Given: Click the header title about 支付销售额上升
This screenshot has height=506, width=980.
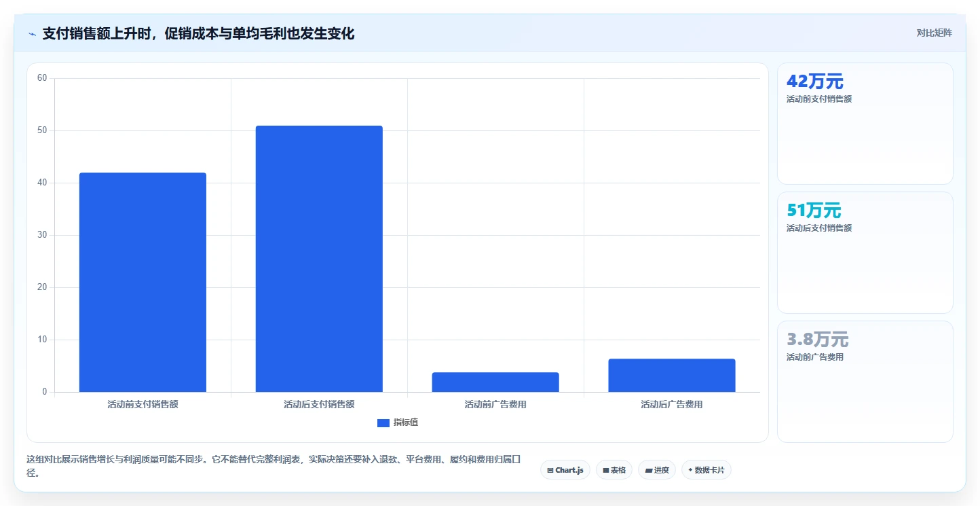Looking at the screenshot, I should click(x=198, y=34).
